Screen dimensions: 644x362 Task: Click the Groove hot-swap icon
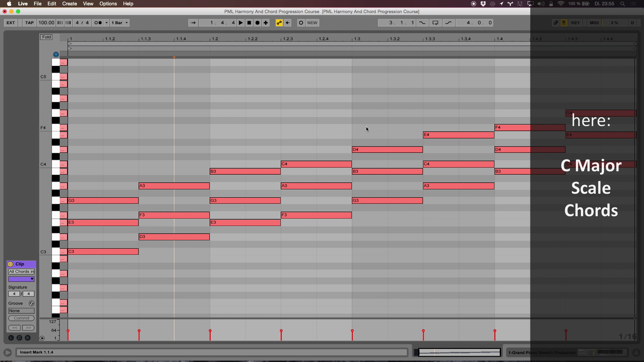pos(32,303)
